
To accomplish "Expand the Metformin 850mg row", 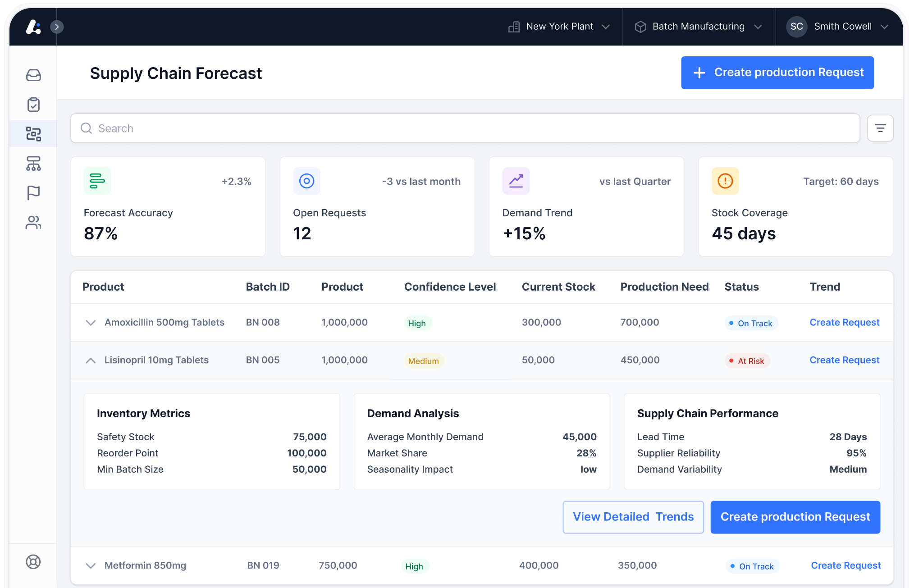I will (x=91, y=566).
